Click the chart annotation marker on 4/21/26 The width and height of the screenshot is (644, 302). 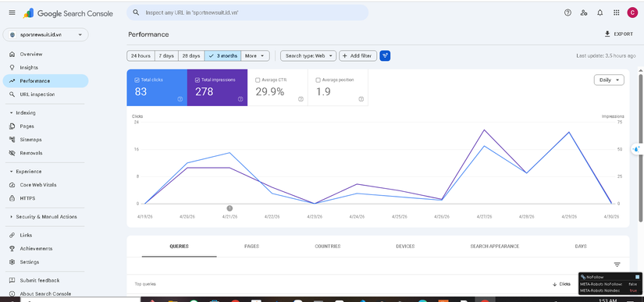click(229, 208)
